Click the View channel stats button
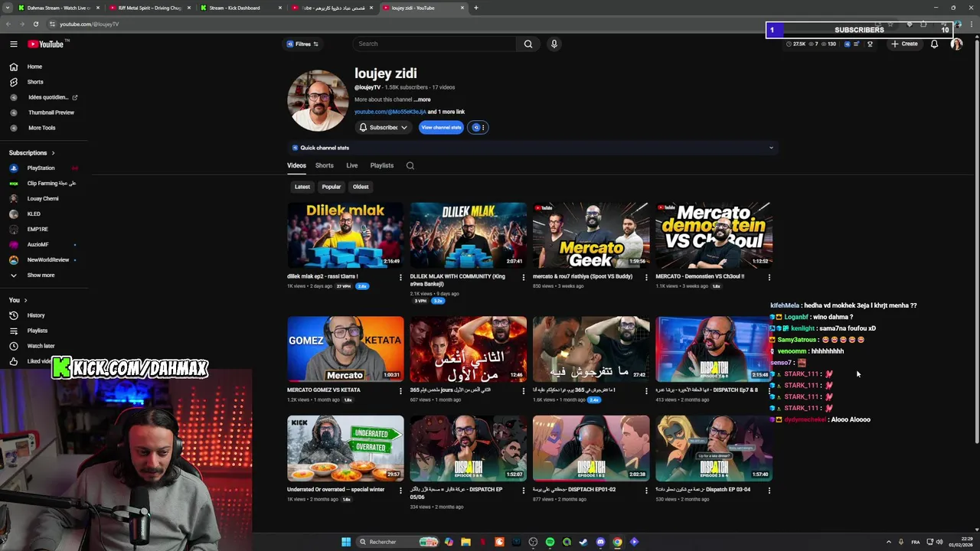 point(441,128)
